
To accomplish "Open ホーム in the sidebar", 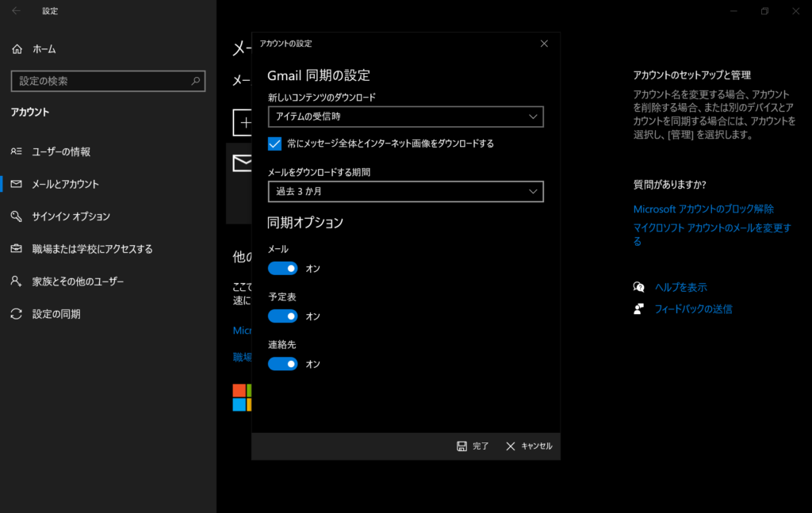I will pos(108,49).
